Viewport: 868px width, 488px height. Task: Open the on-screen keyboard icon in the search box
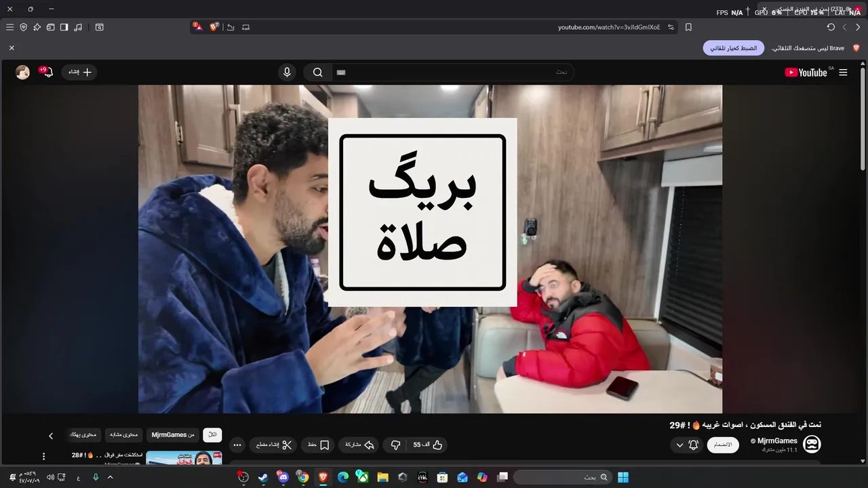341,72
